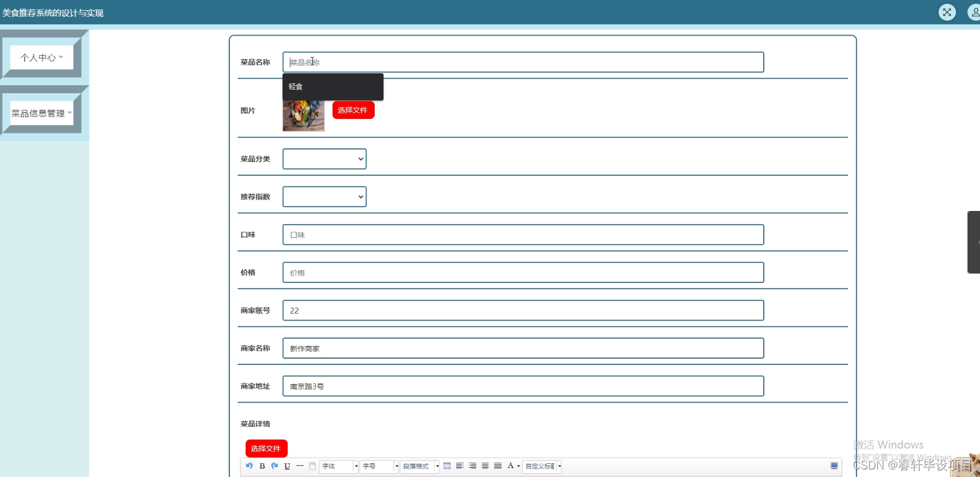This screenshot has height=477, width=980.
Task: Align text right in the editor toolbar
Action: tap(472, 466)
